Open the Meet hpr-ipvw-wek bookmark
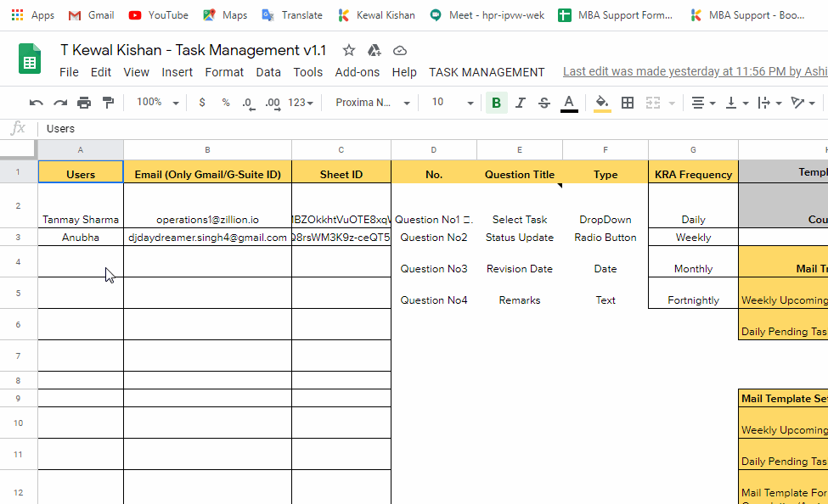 coord(487,15)
